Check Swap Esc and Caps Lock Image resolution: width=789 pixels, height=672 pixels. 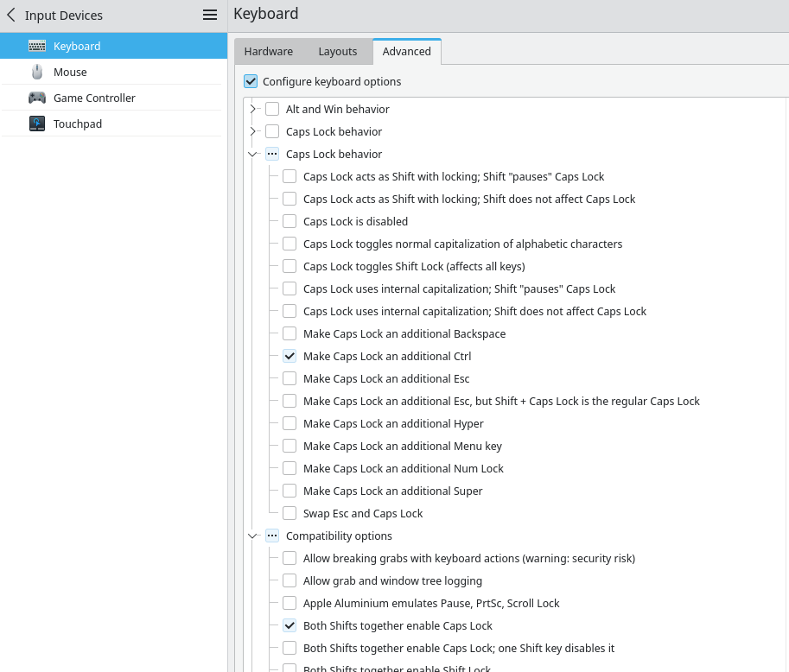[290, 513]
